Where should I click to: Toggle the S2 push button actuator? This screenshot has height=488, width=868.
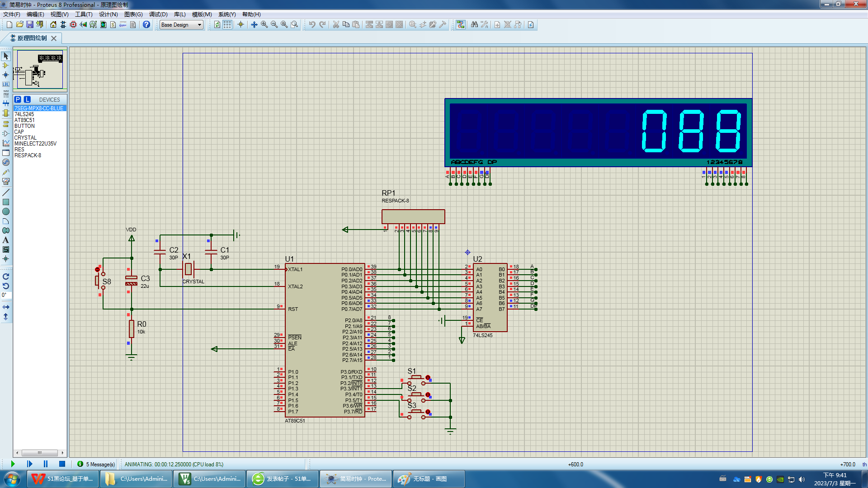pyautogui.click(x=428, y=394)
